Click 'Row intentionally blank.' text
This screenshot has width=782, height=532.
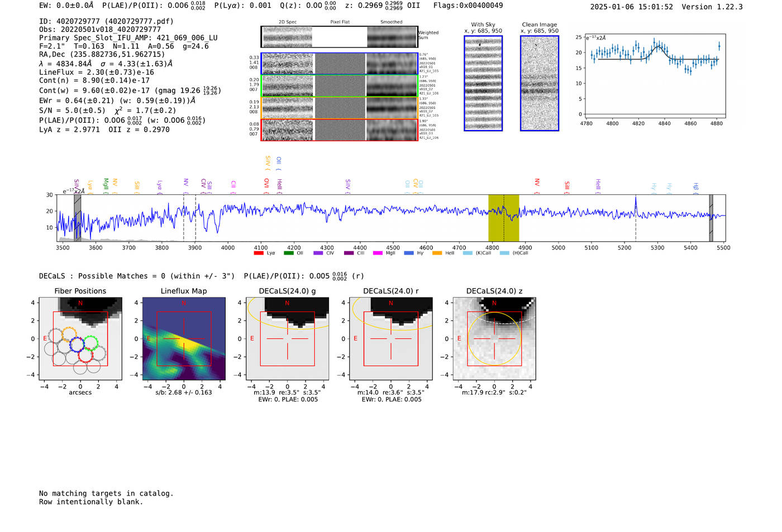(91, 502)
